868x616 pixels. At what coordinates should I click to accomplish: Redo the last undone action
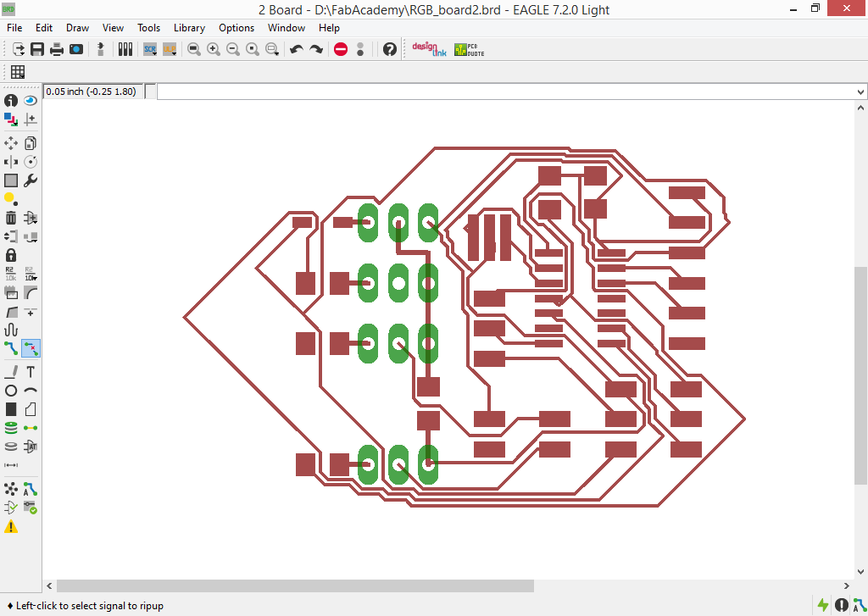(x=316, y=49)
